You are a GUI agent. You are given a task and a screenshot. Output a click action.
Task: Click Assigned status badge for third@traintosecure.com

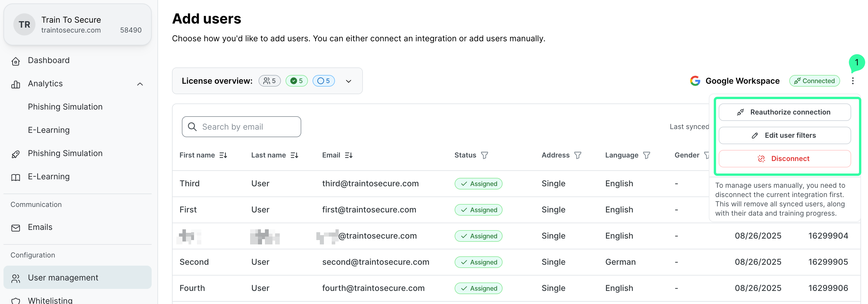[x=478, y=184]
